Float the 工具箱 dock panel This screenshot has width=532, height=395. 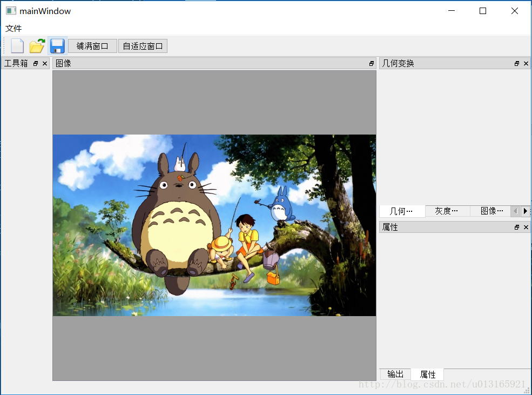point(36,63)
